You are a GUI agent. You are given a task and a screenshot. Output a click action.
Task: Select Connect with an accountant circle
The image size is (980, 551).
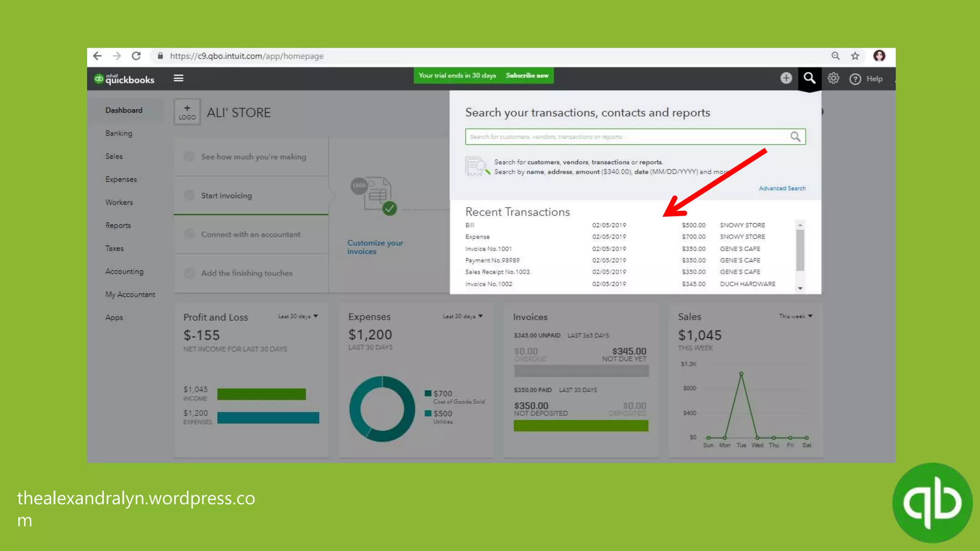point(189,234)
